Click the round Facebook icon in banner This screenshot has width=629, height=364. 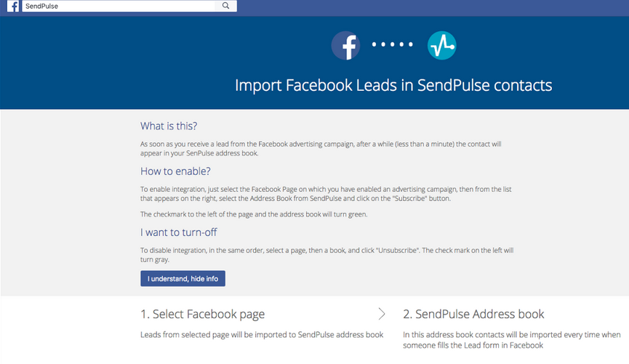point(346,46)
